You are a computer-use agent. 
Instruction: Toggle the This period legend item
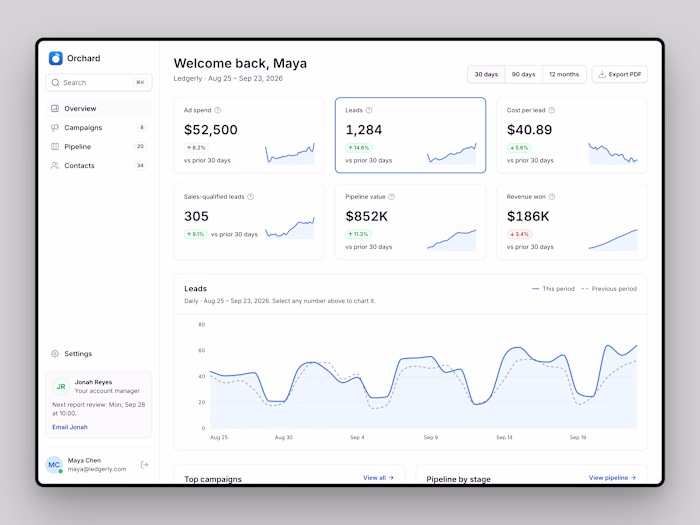click(x=553, y=289)
